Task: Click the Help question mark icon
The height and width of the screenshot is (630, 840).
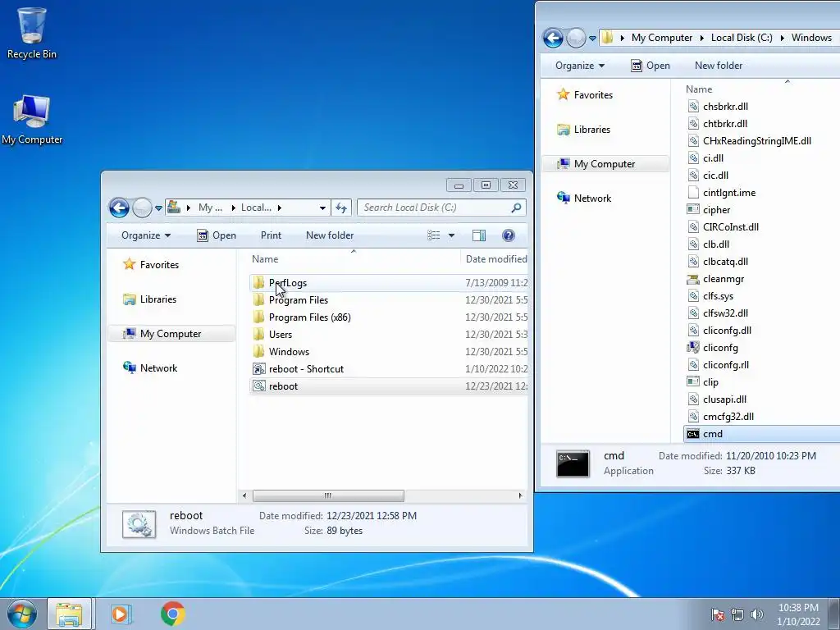Action: [509, 235]
